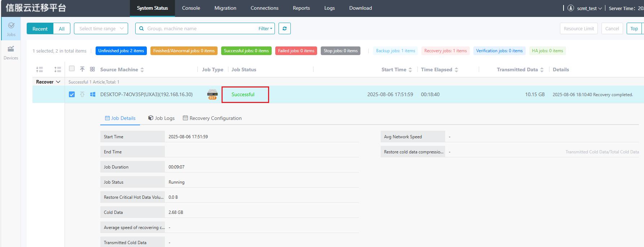Viewport: 644px width, 247px height.
Task: Click the Job Status column header
Action: point(244,69)
